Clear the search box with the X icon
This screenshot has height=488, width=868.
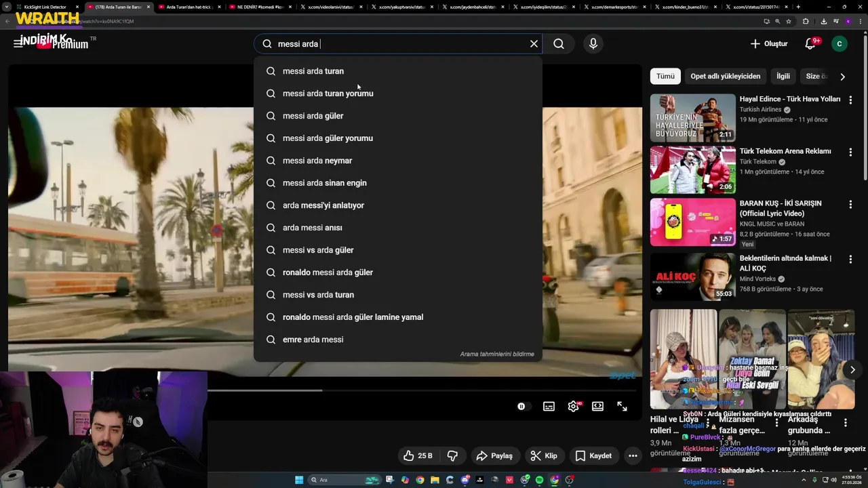(x=534, y=43)
